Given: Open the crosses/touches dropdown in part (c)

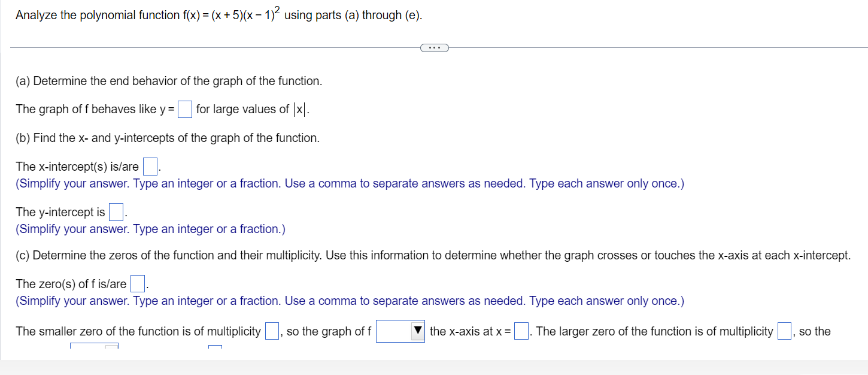Looking at the screenshot, I should (x=400, y=331).
